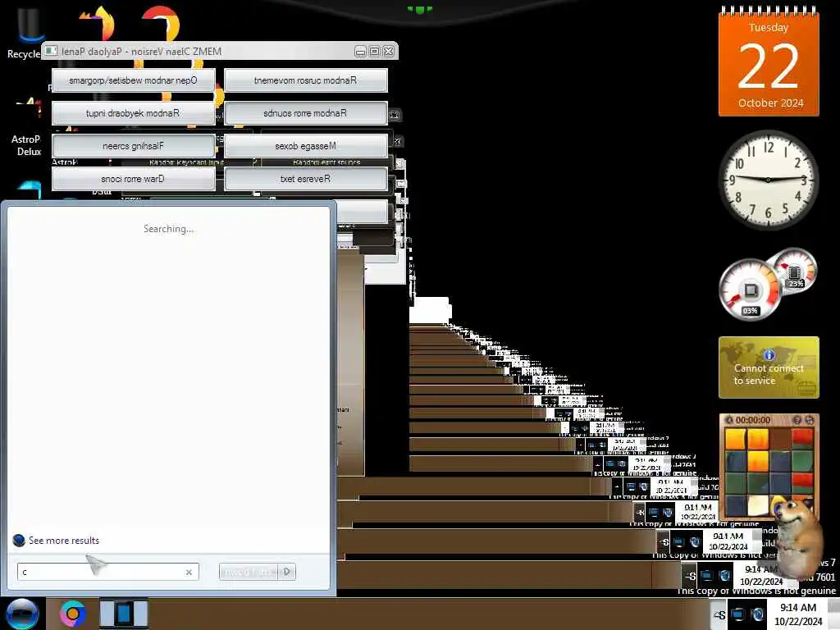The height and width of the screenshot is (630, 840).
Task: Switch to the MEMZ panel taskbar button
Action: pos(124,614)
